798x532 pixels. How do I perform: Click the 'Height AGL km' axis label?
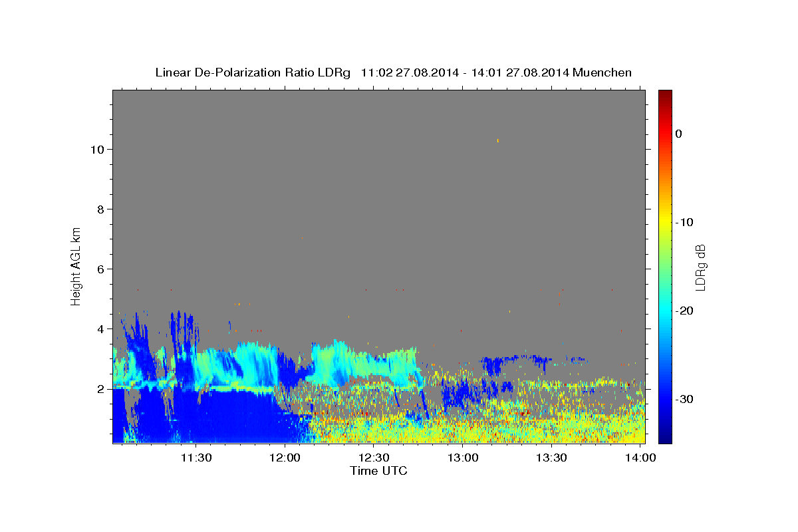coord(76,266)
